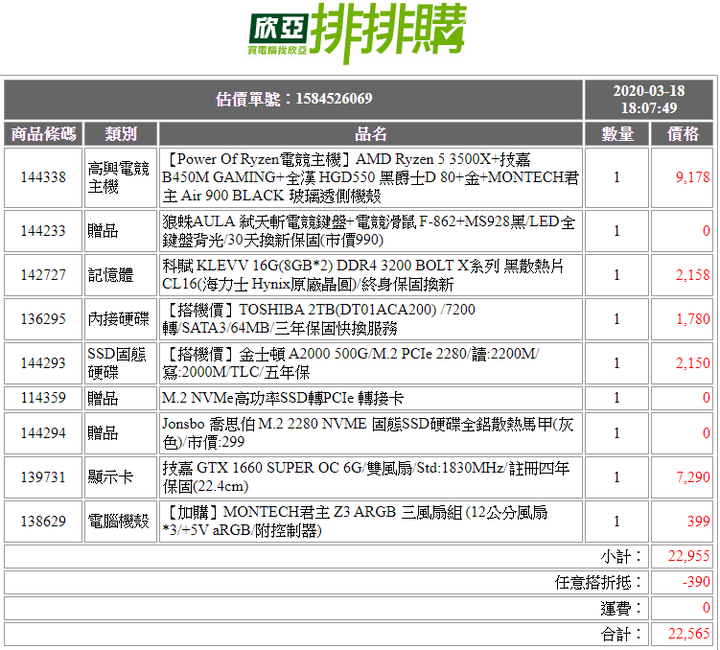Select barcode 142727

[44, 275]
